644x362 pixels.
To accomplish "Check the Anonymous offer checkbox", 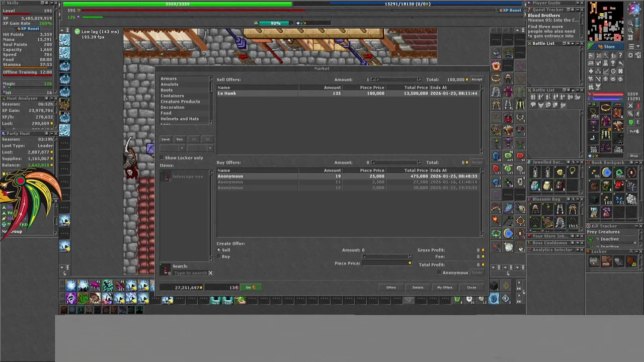I will [x=439, y=273].
